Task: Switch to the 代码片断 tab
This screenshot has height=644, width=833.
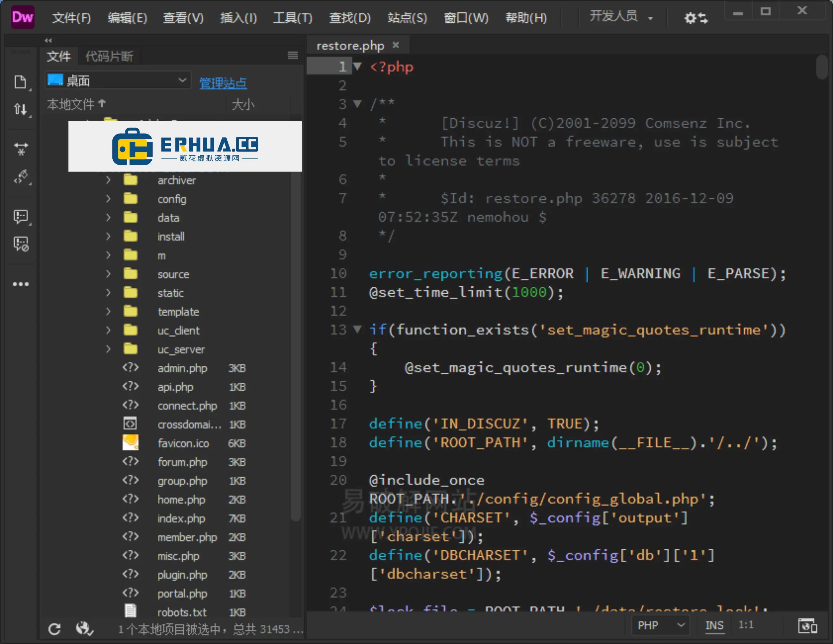Action: tap(109, 56)
